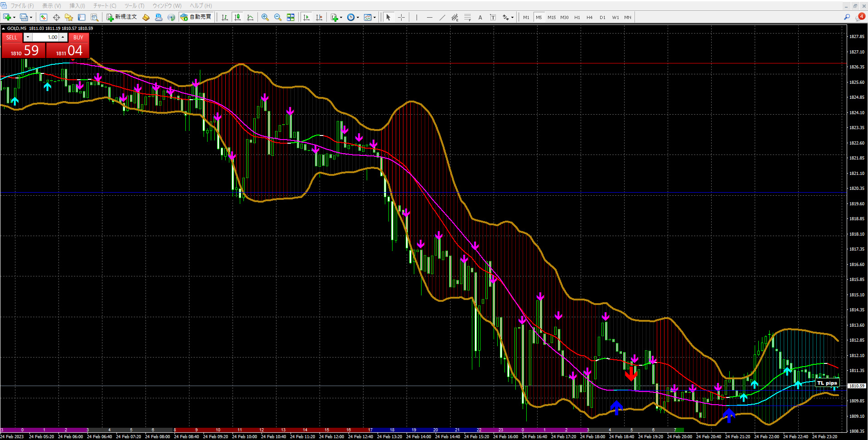Open the search magnifier at top right
868x440 pixels.
(x=847, y=17)
